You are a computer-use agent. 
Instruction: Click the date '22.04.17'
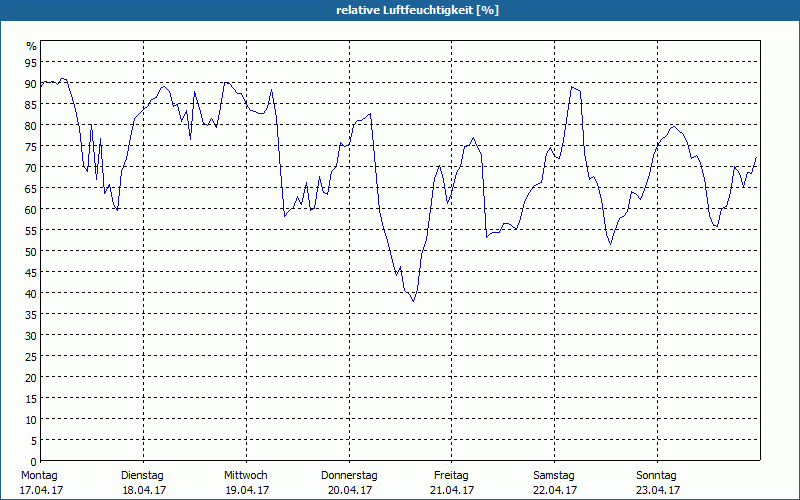pyautogui.click(x=555, y=490)
